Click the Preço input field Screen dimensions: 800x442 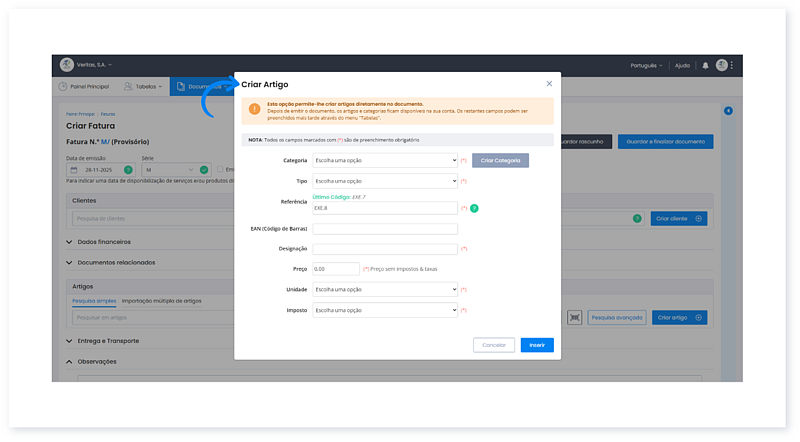(x=335, y=269)
